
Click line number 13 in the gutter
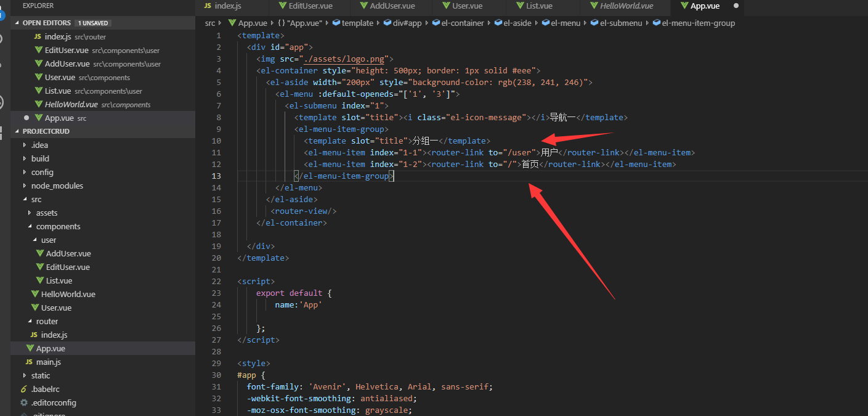216,176
